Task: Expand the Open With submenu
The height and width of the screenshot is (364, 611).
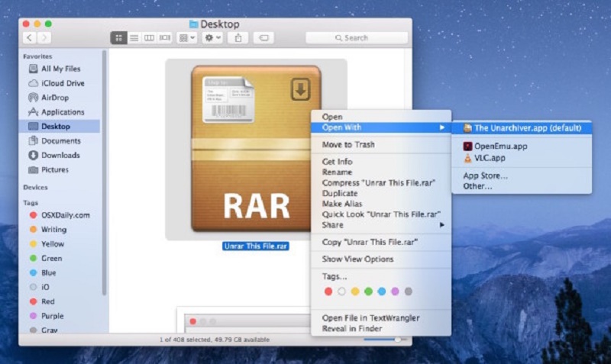Action: tap(380, 127)
